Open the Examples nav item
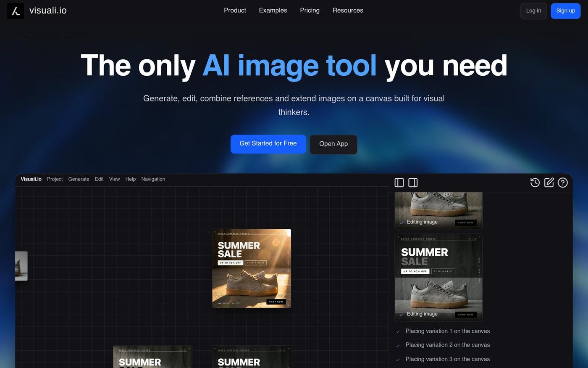This screenshot has width=588, height=368. coord(273,11)
